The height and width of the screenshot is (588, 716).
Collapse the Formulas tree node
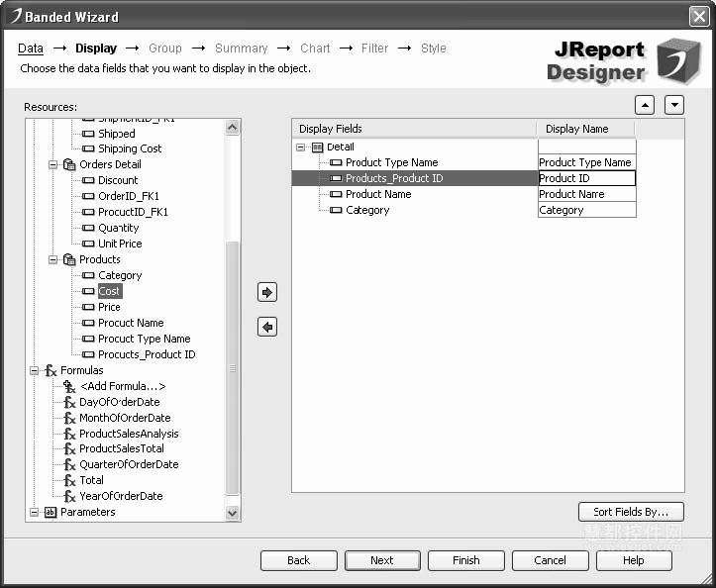coord(35,370)
